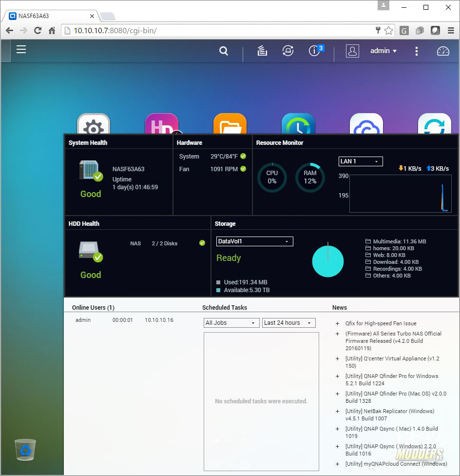Click the G browser extension icon
The width and height of the screenshot is (460, 476).
(x=404, y=30)
